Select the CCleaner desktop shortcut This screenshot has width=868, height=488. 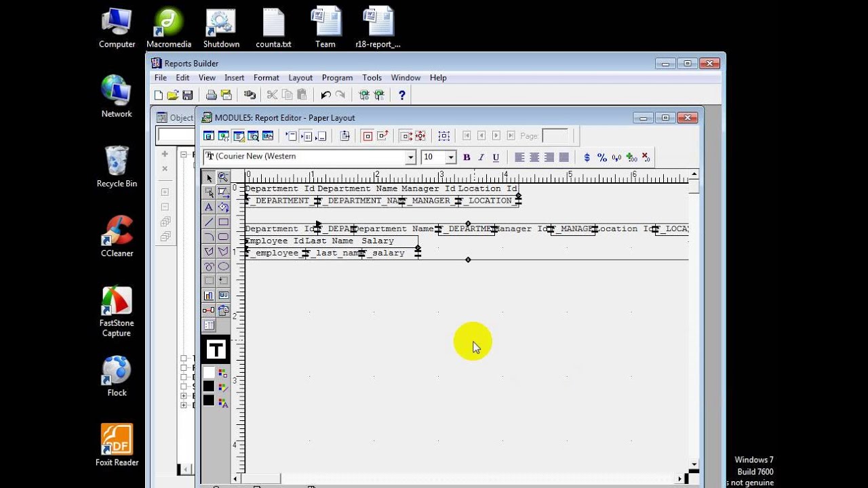click(x=117, y=237)
